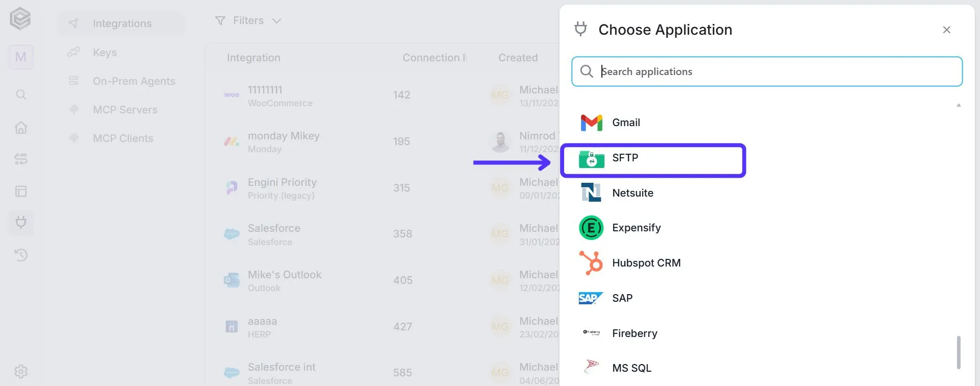980x386 pixels.
Task: Click the Created column header
Action: click(x=518, y=58)
